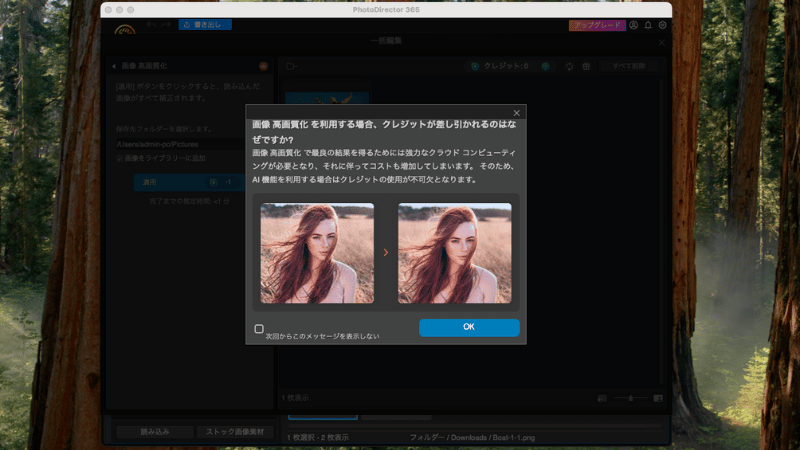800x450 pixels.
Task: Toggle 画像をライブラリーに追加 checkbox
Action: [x=120, y=159]
